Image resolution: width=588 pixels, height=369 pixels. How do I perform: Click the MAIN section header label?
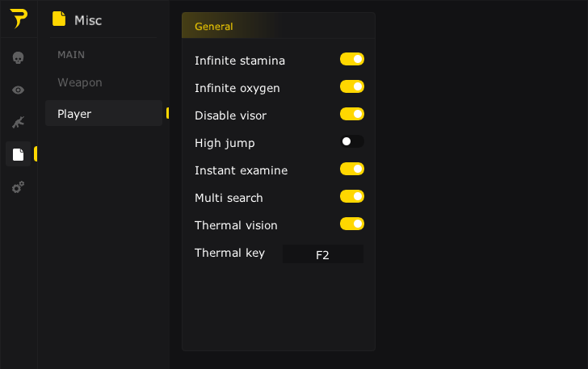(71, 55)
